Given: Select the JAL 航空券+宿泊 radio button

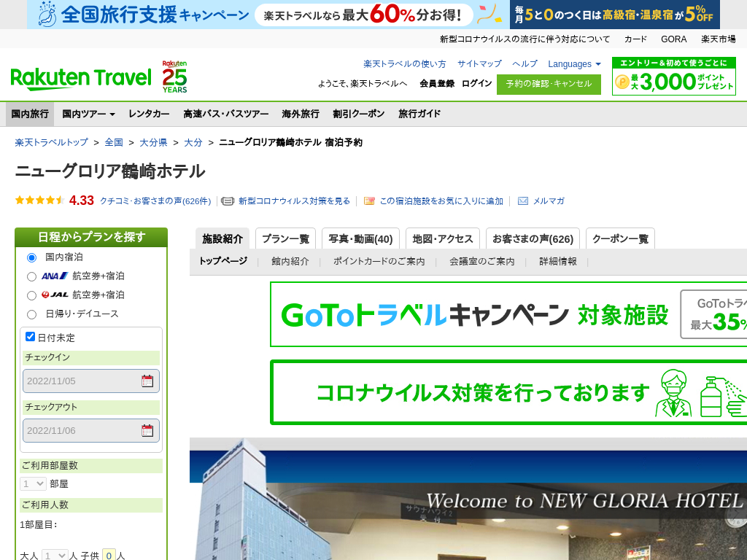Looking at the screenshot, I should tap(31, 296).
